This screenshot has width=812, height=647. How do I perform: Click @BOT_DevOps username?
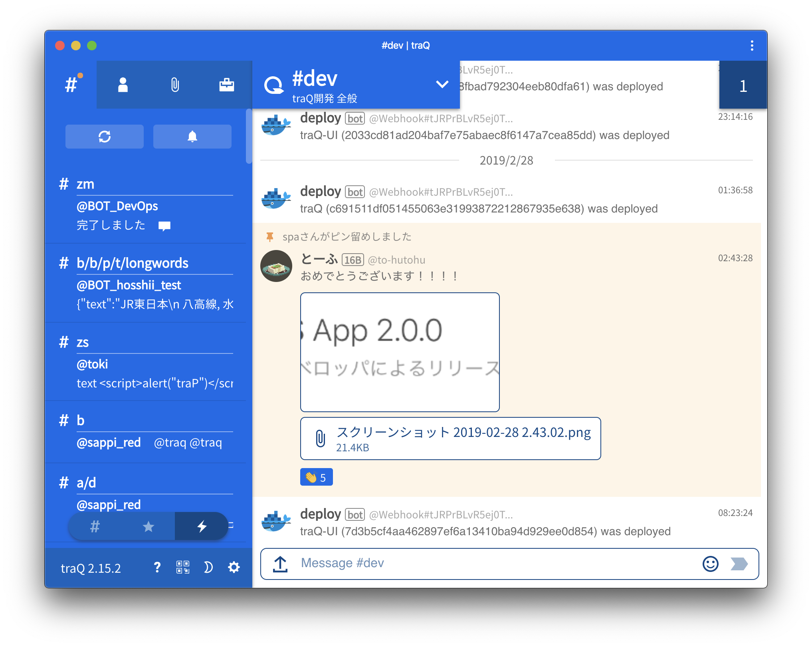tap(117, 206)
